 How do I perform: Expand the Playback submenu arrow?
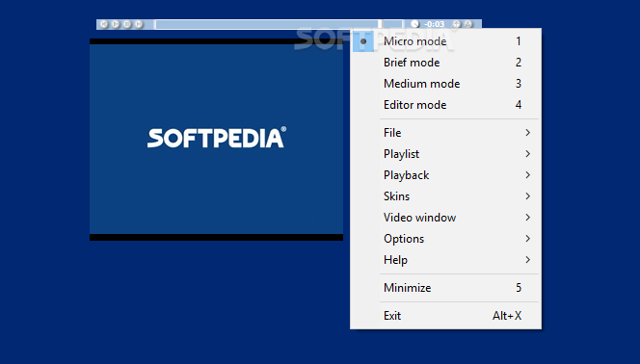tap(528, 175)
